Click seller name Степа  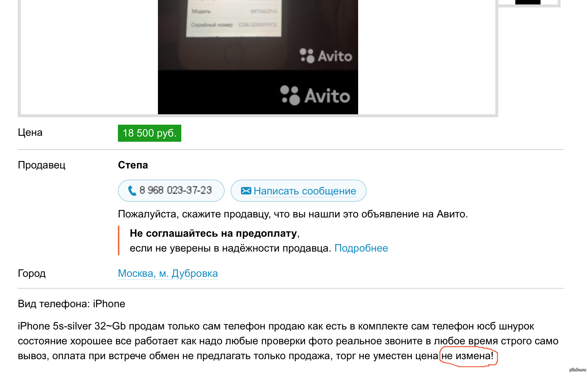coord(133,165)
